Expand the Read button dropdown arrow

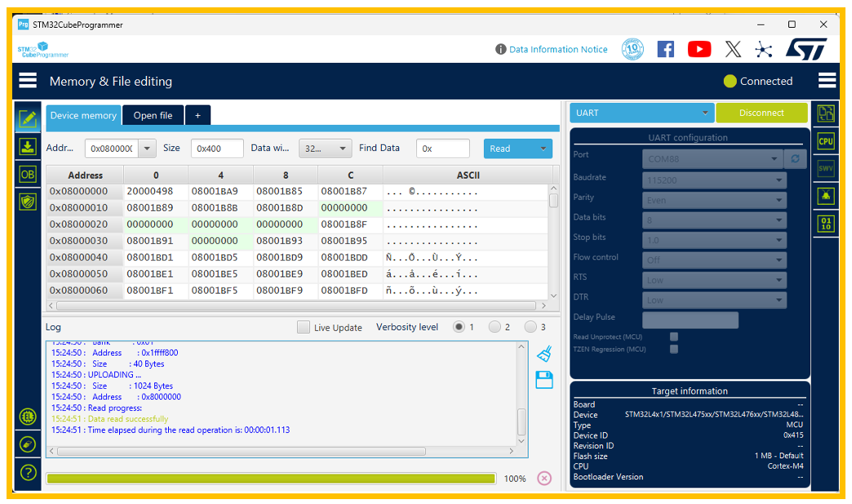tap(543, 148)
